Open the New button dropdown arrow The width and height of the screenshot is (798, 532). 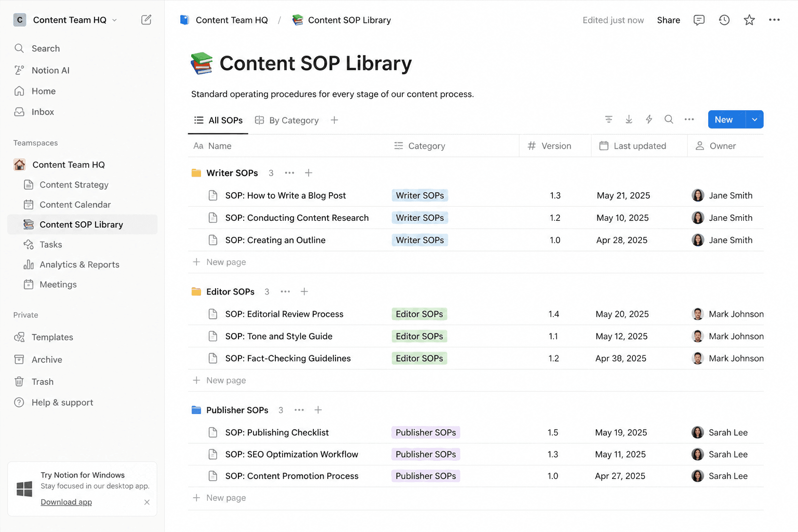754,119
